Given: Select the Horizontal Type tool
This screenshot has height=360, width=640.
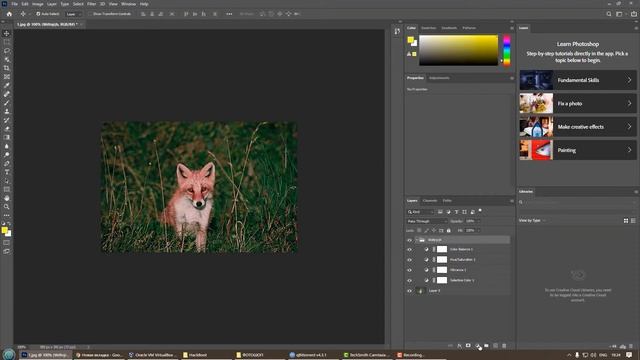Looking at the screenshot, I should tap(7, 172).
